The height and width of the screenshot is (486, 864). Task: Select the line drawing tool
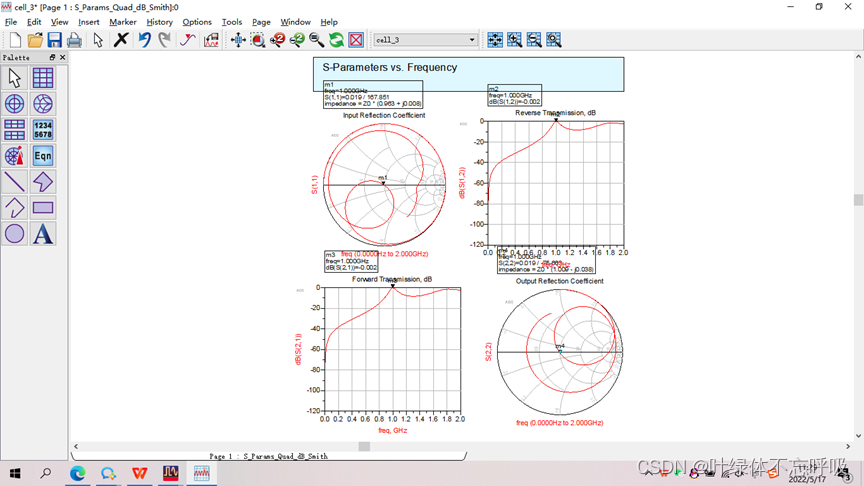click(x=14, y=182)
